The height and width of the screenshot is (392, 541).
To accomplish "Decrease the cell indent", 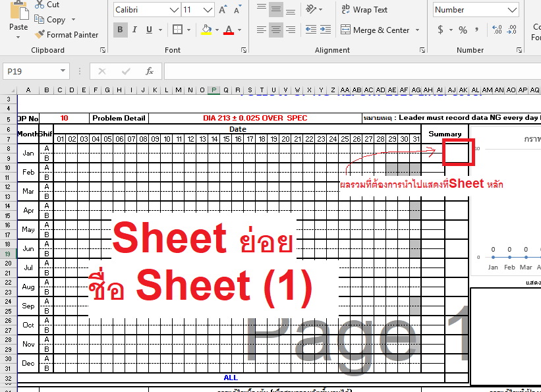I will click(x=311, y=30).
